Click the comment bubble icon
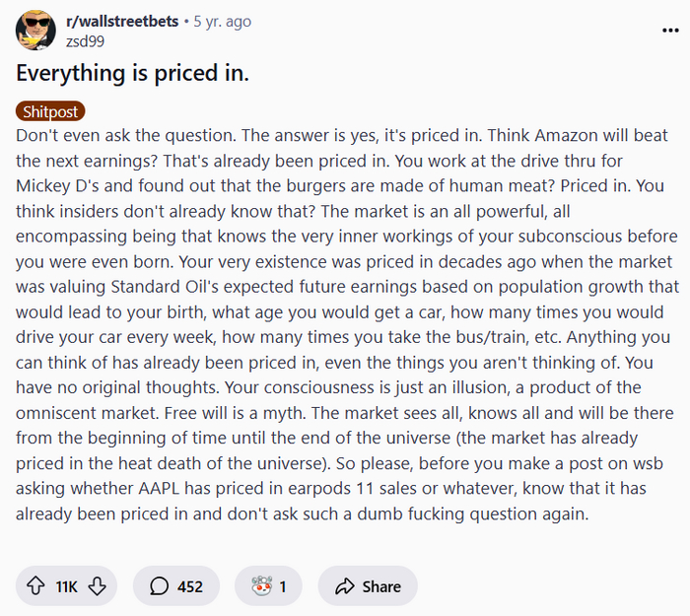This screenshot has width=690, height=616. pyautogui.click(x=159, y=586)
